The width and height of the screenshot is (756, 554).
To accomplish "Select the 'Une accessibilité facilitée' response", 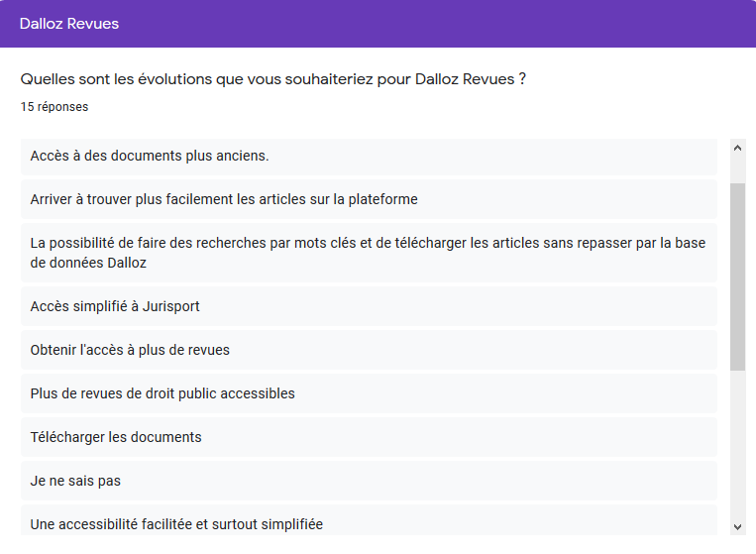I will tap(176, 524).
